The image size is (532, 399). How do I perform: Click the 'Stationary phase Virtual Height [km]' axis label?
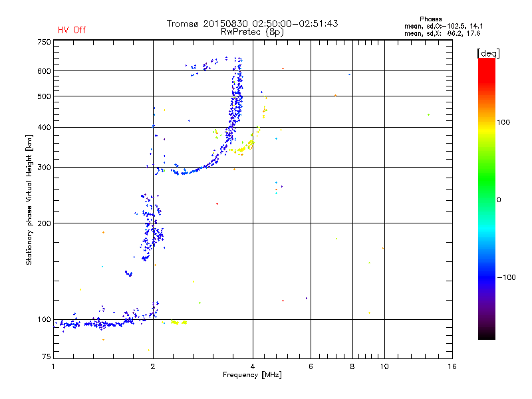coord(29,199)
